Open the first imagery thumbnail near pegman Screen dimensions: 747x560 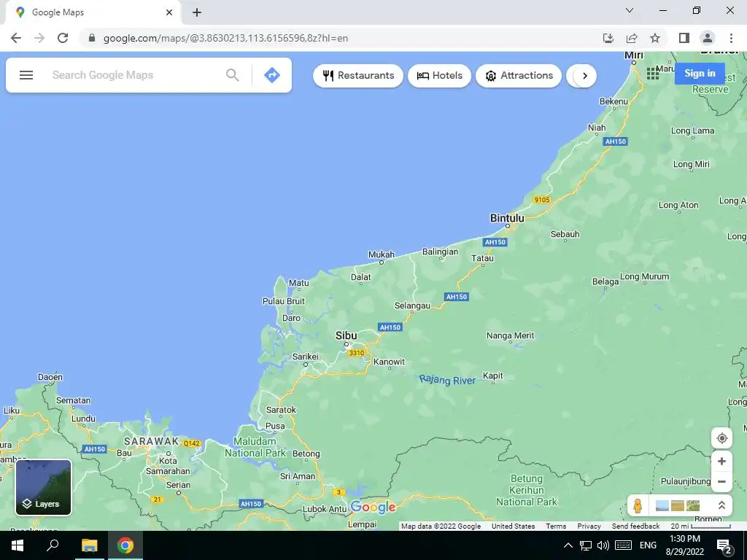(x=662, y=505)
